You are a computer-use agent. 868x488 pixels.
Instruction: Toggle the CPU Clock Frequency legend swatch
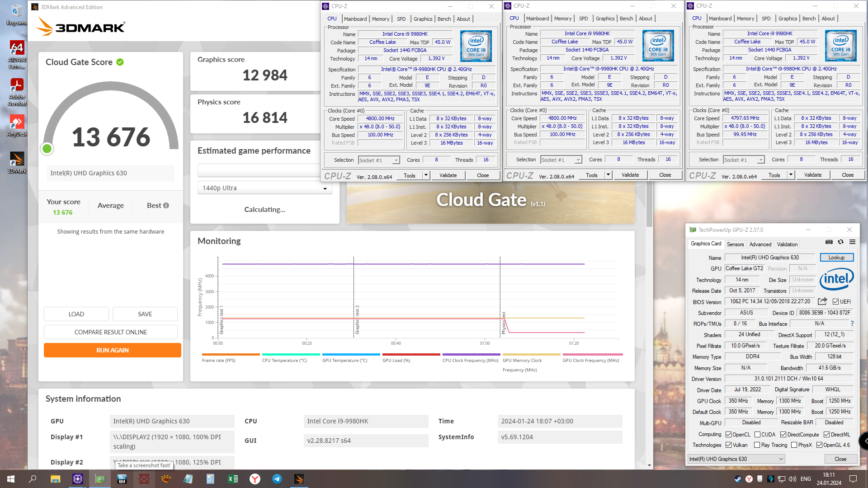(472, 355)
